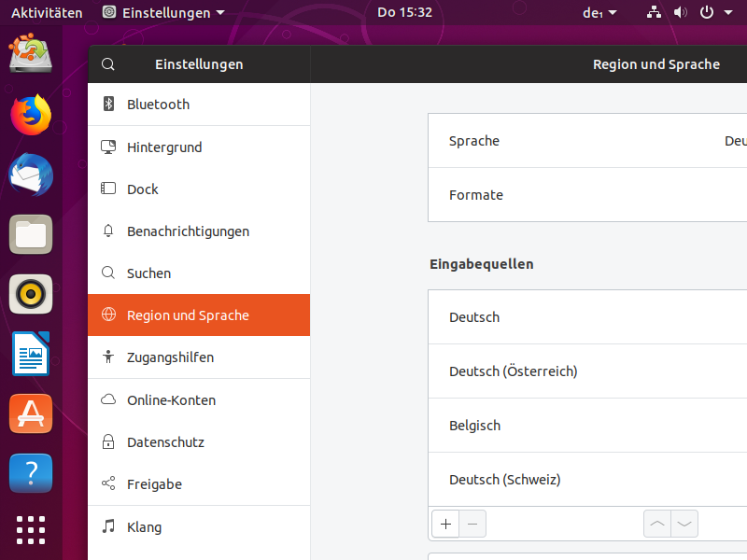Go to Benachrichtigungen settings

[x=188, y=231]
